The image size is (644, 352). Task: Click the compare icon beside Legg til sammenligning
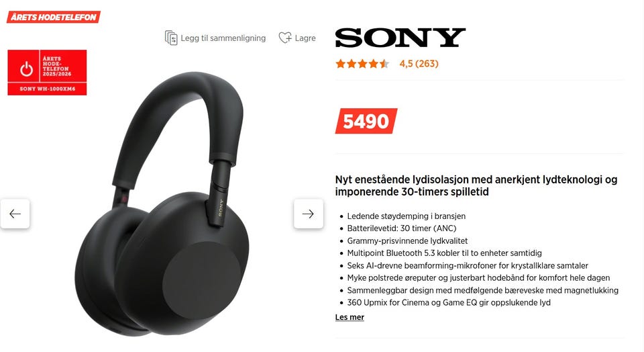(x=171, y=38)
